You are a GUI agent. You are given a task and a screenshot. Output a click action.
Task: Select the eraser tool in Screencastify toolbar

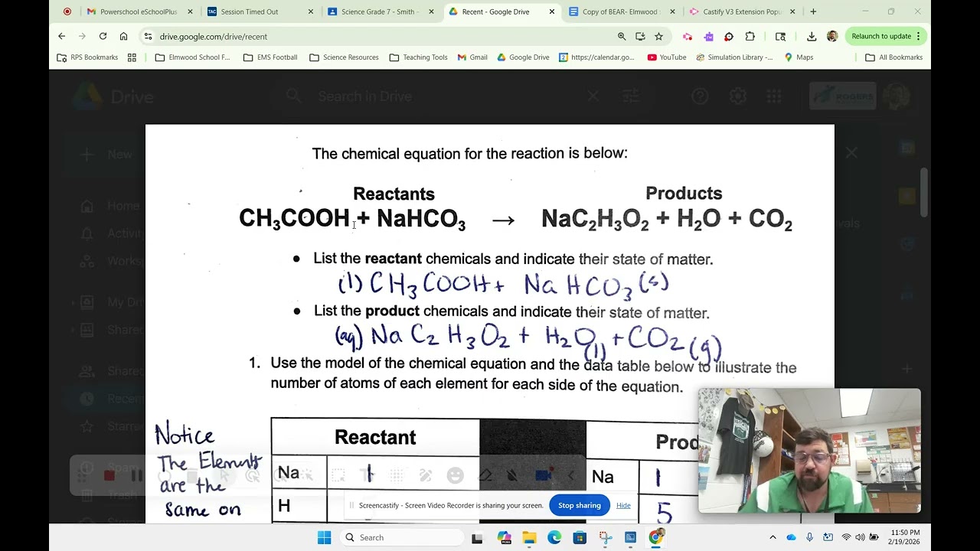(x=484, y=475)
